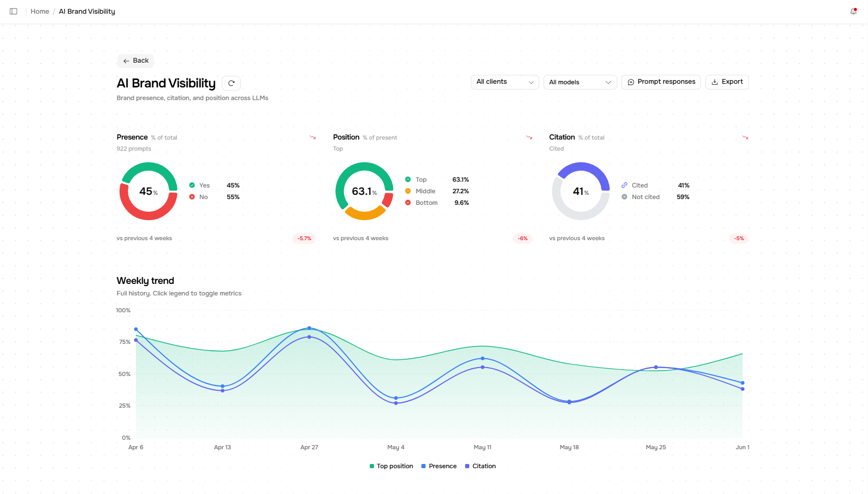Select the Presence data point at May 11

point(482,359)
